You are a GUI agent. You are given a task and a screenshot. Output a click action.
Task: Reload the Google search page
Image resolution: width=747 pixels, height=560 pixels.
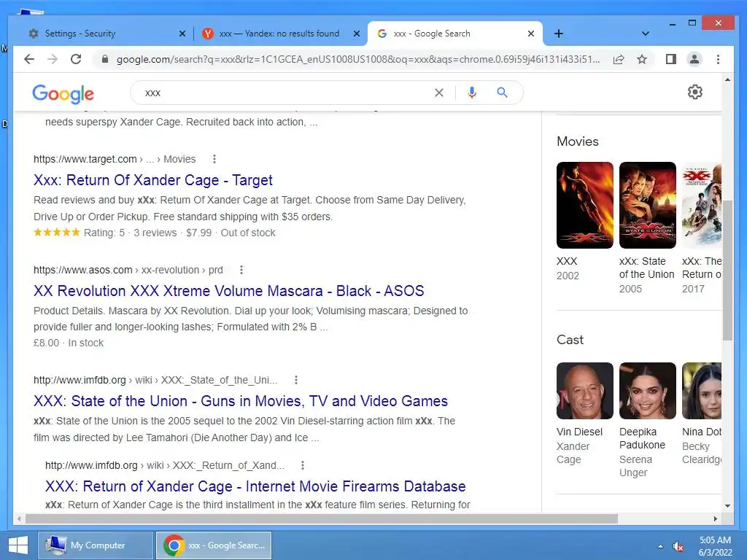[76, 59]
